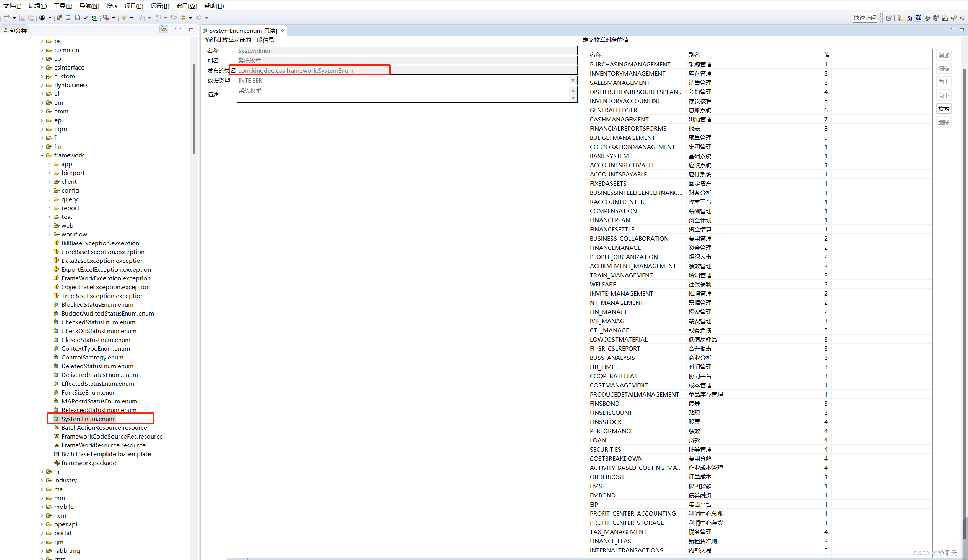Click the last edit location arrow icon
Viewport: 968px width, 560px height.
click(174, 18)
